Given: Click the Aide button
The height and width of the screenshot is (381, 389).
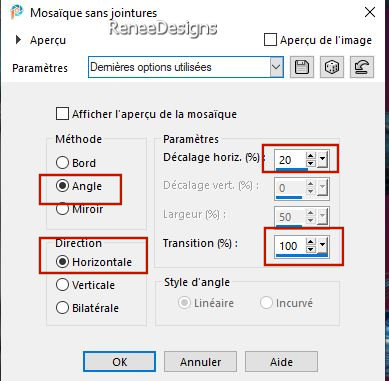Looking at the screenshot, I should (x=281, y=362).
